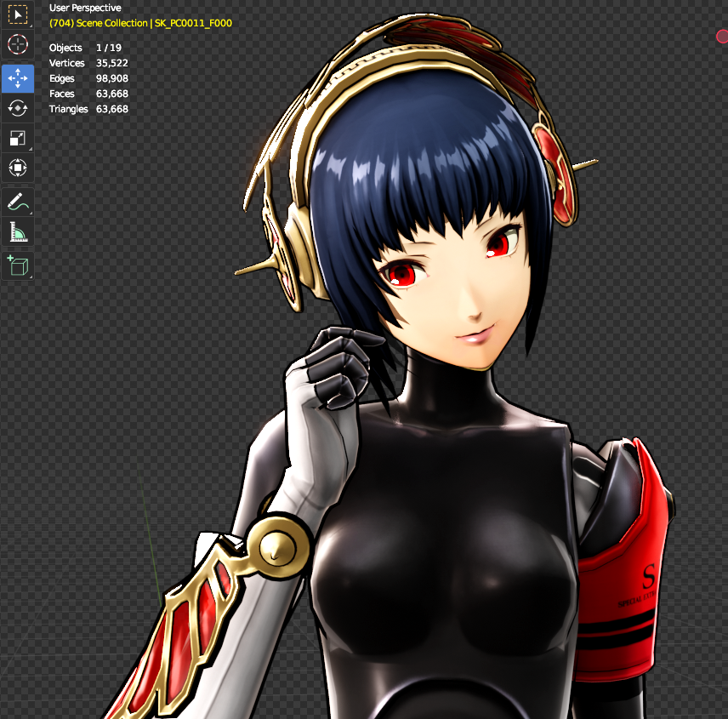Image resolution: width=728 pixels, height=719 pixels.
Task: Enable the Transform tool
Action: tap(18, 168)
